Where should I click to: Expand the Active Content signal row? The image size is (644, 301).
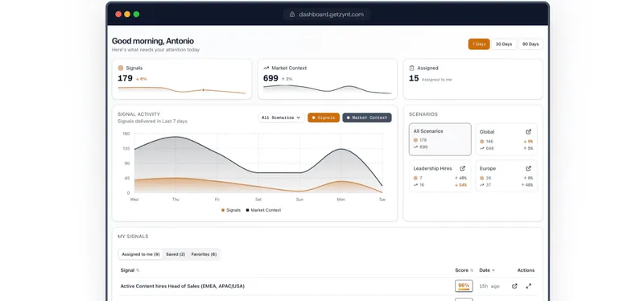coord(528,287)
